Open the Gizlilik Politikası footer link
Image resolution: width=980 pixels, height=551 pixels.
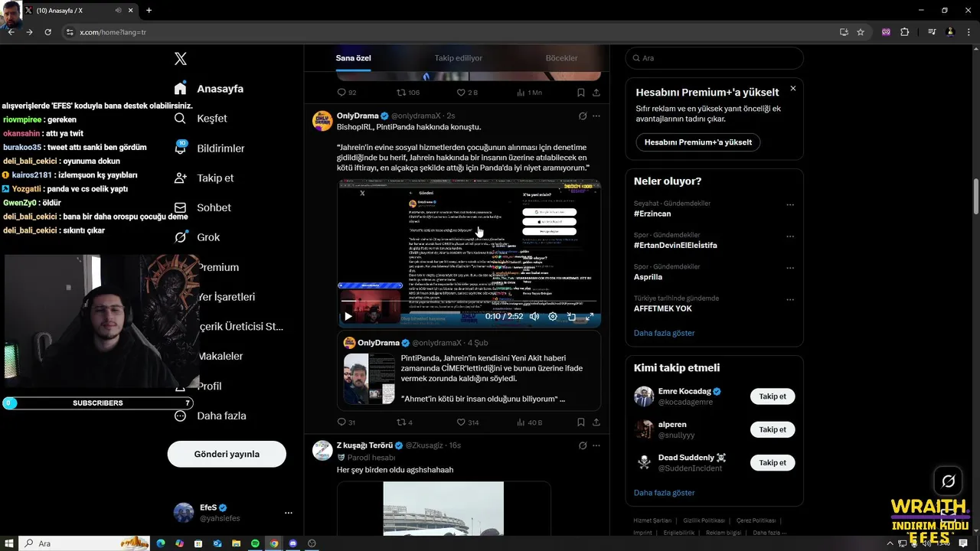704,520
